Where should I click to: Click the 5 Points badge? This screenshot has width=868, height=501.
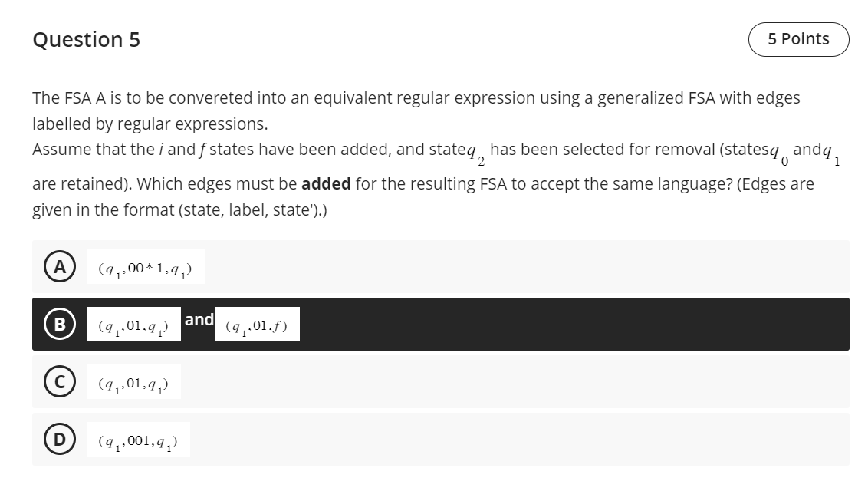[798, 38]
